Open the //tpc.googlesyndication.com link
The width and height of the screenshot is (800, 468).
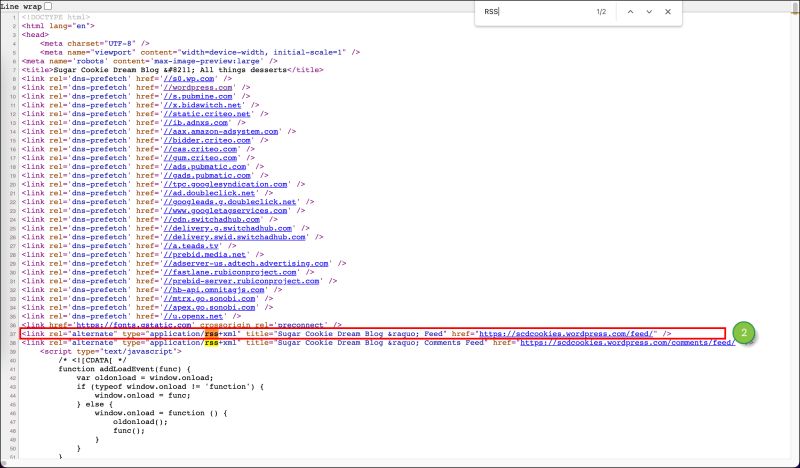pyautogui.click(x=226, y=184)
